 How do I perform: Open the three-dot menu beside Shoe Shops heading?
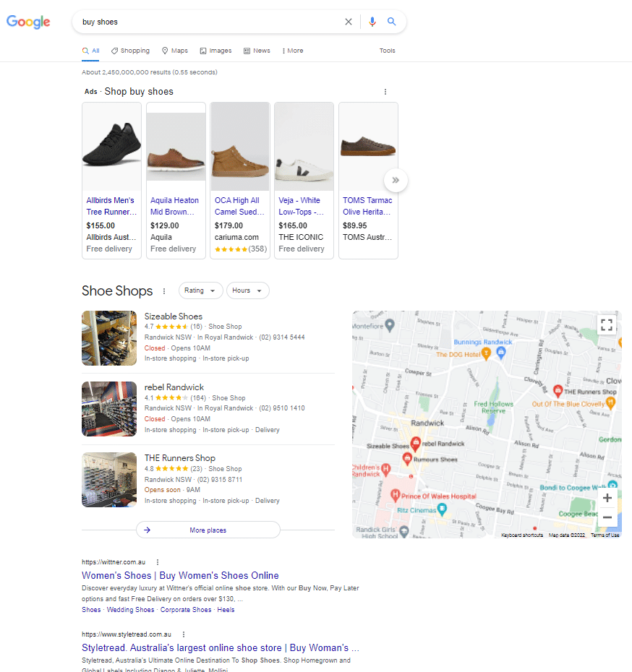(164, 290)
